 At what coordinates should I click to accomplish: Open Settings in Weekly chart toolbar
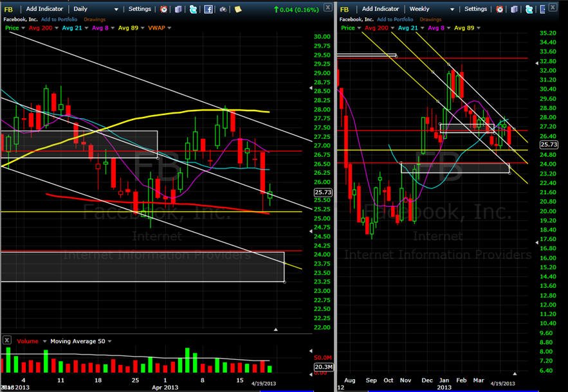(475, 9)
